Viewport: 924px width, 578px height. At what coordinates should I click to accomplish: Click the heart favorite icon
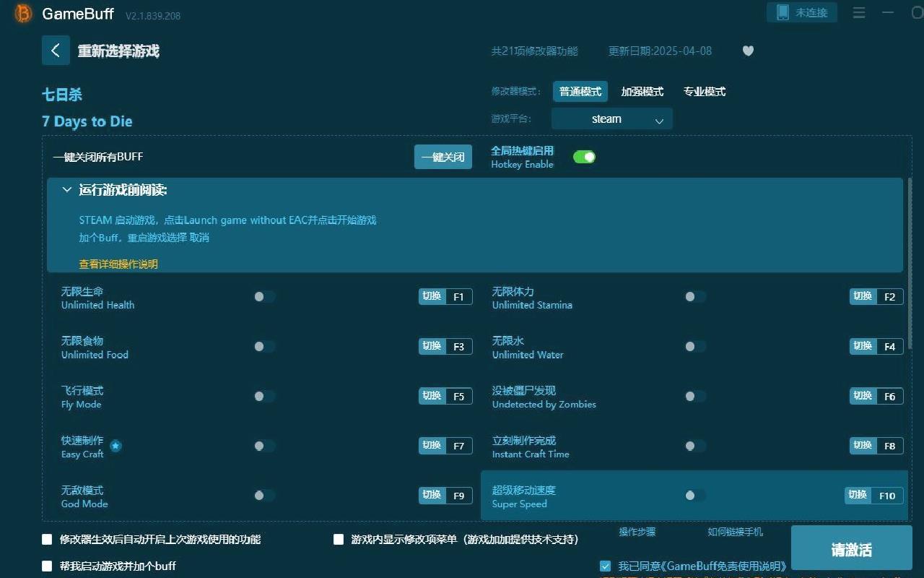click(x=748, y=51)
